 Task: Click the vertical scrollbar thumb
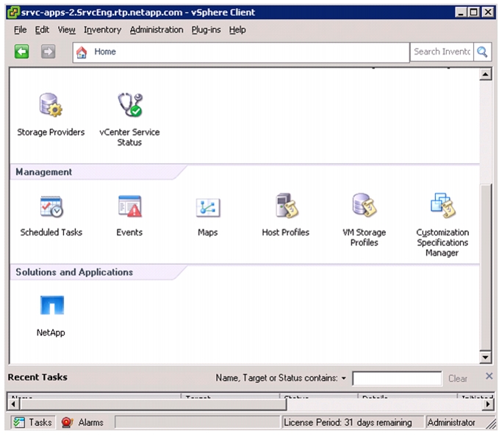pyautogui.click(x=486, y=267)
